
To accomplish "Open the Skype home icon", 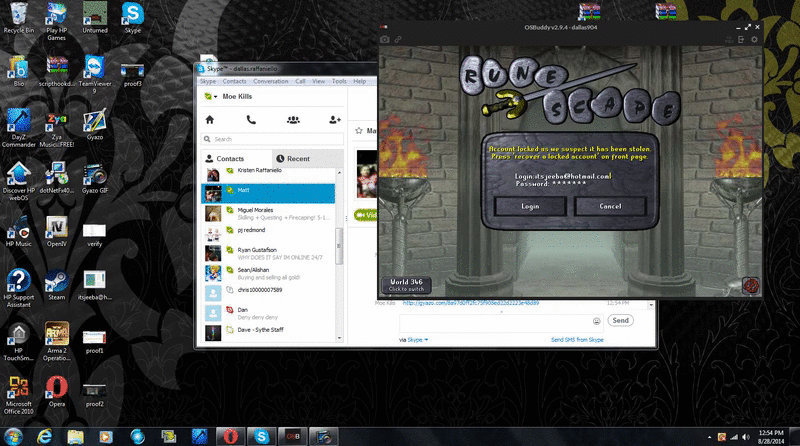I will [210, 120].
